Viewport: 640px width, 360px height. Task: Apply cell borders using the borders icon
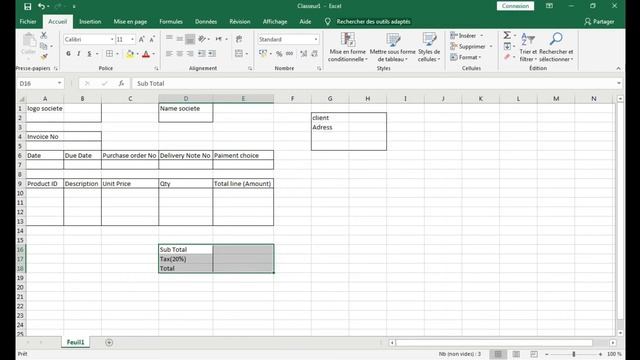(x=109, y=53)
